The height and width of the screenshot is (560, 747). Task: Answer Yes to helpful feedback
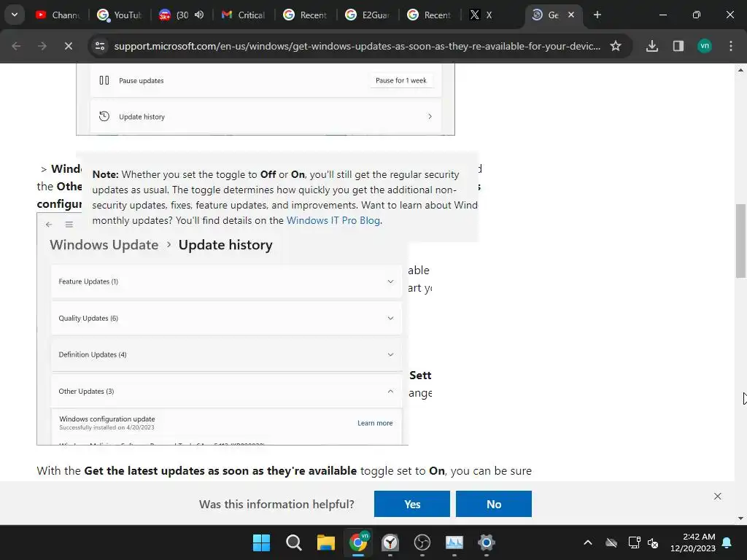[411, 504]
